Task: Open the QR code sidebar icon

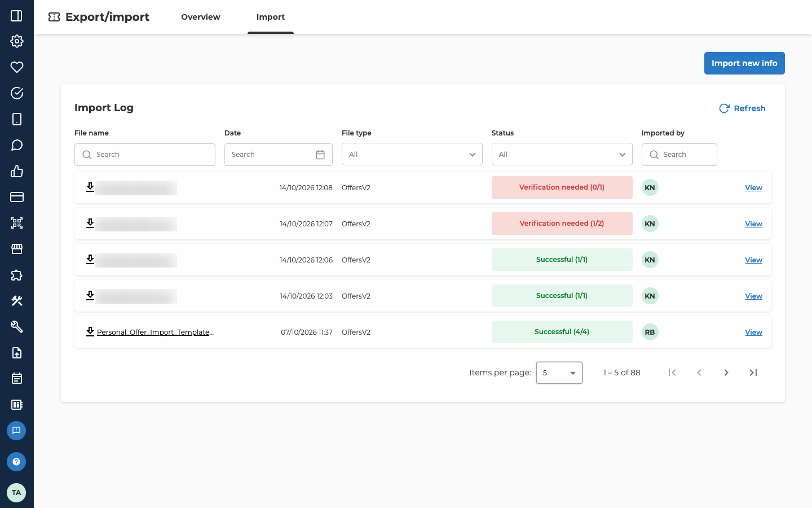Action: point(16,223)
